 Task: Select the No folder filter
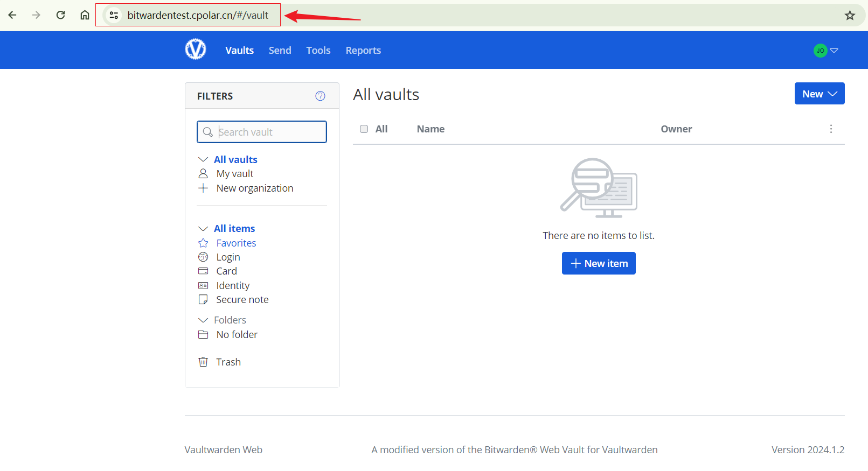[x=237, y=334]
